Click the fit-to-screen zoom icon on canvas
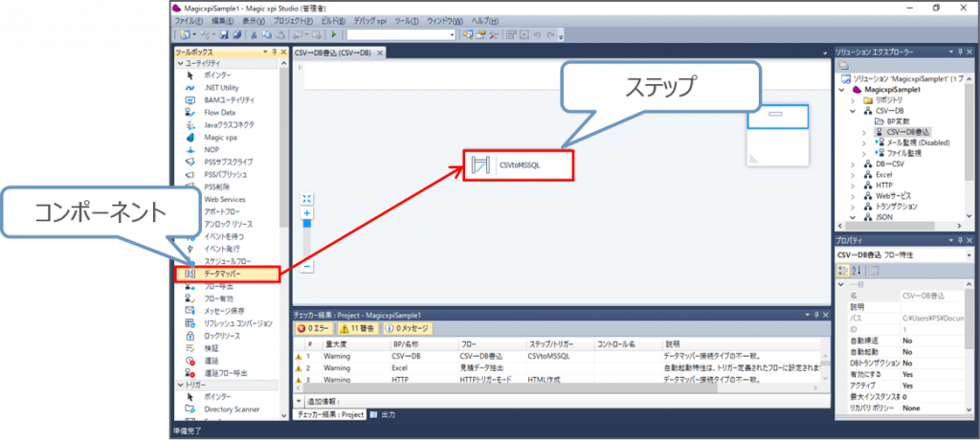980x440 pixels. click(307, 199)
